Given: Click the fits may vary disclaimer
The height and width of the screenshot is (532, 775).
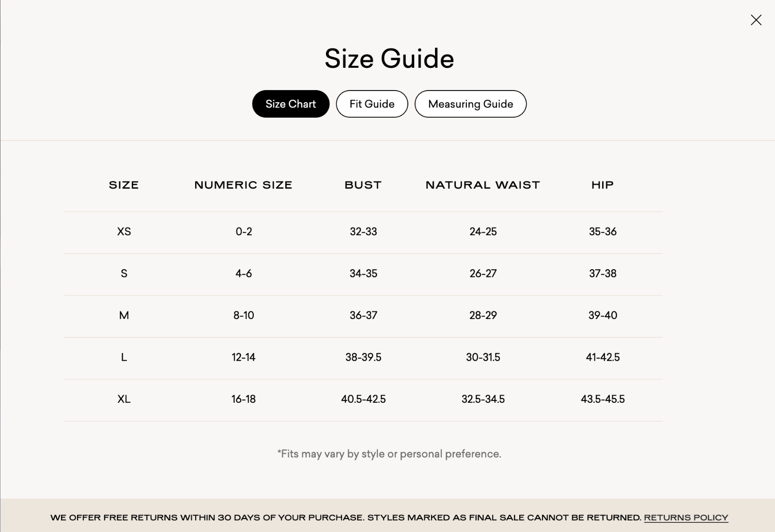Looking at the screenshot, I should pyautogui.click(x=389, y=454).
